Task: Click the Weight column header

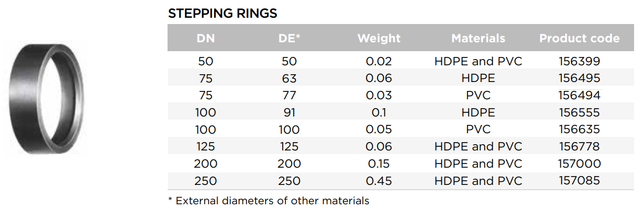Action: pos(379,38)
